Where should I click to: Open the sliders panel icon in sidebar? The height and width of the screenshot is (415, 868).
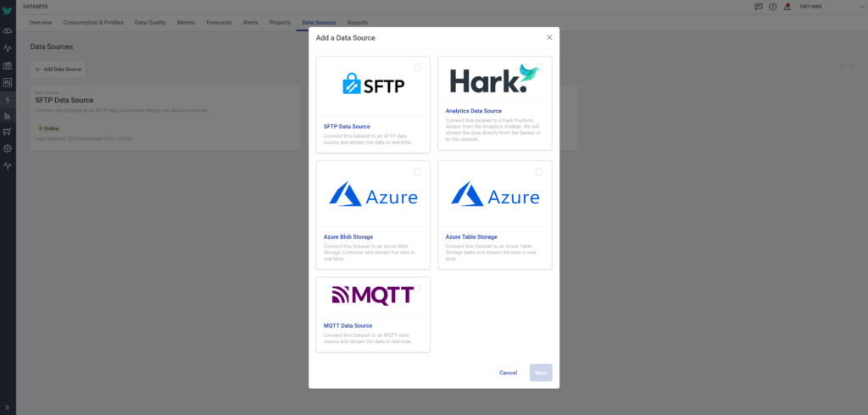[x=7, y=82]
